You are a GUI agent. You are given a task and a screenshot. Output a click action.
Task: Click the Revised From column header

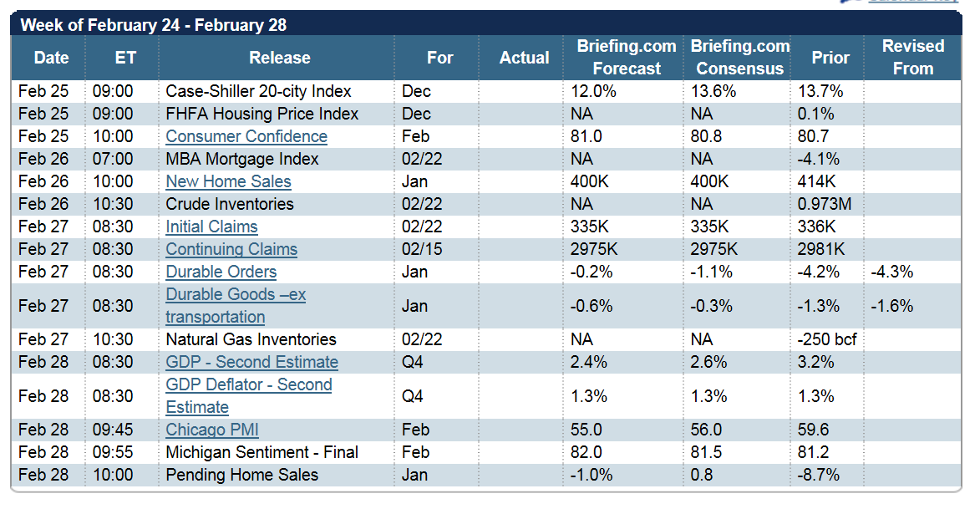[x=912, y=58]
